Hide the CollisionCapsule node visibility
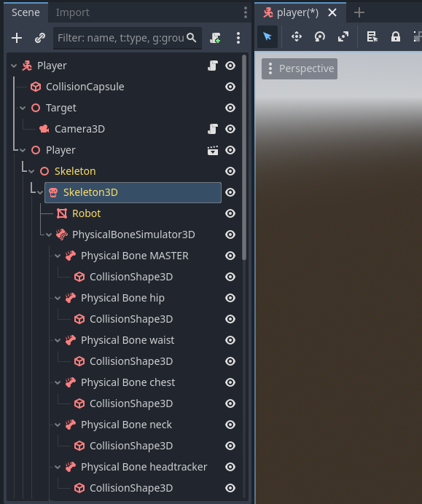Screen dimensions: 422x504 pos(230,87)
